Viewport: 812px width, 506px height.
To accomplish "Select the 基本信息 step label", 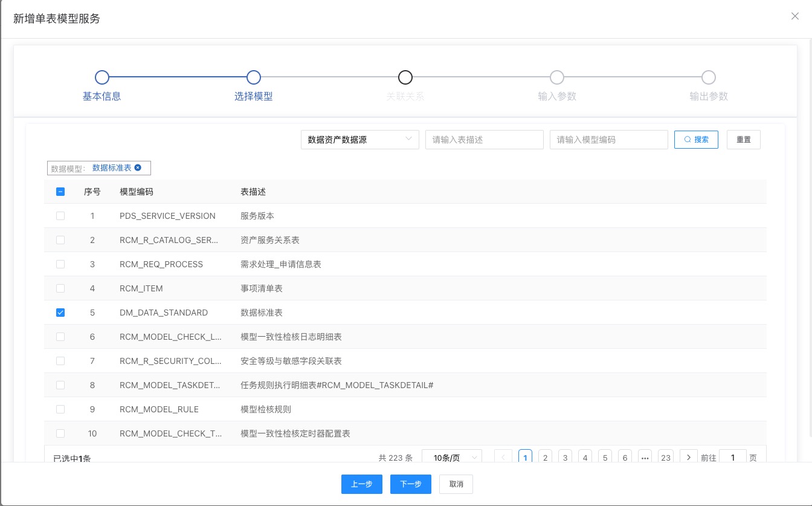I will coord(102,96).
